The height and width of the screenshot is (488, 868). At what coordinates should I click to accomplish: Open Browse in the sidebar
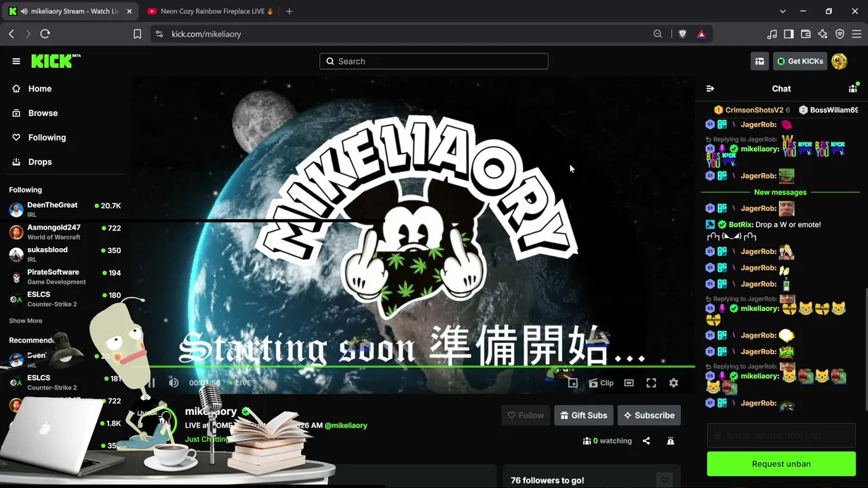point(43,113)
